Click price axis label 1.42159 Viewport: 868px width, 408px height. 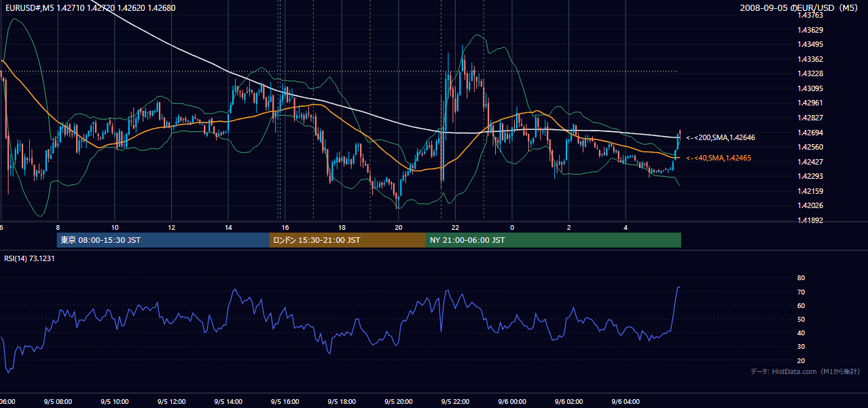812,191
